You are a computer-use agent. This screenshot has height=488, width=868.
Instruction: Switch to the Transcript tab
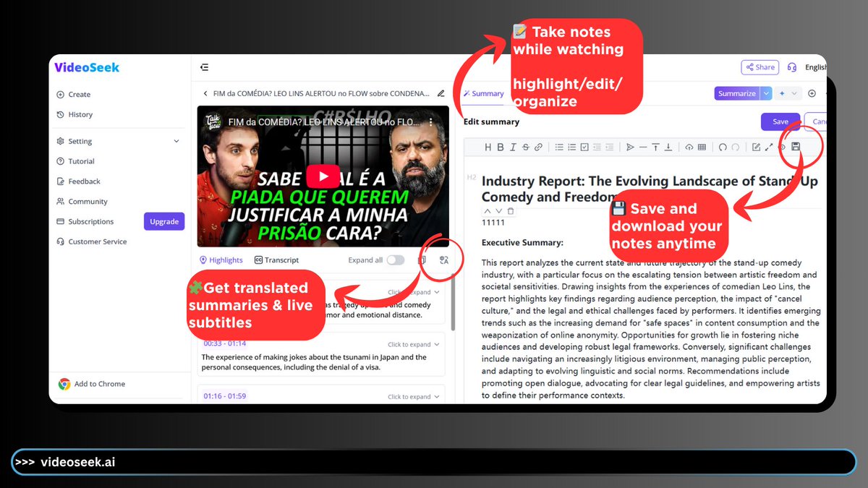click(x=276, y=260)
